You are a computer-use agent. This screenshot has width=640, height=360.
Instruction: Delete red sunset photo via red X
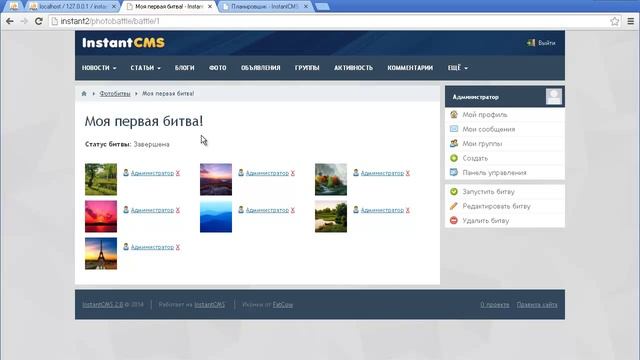(178, 210)
